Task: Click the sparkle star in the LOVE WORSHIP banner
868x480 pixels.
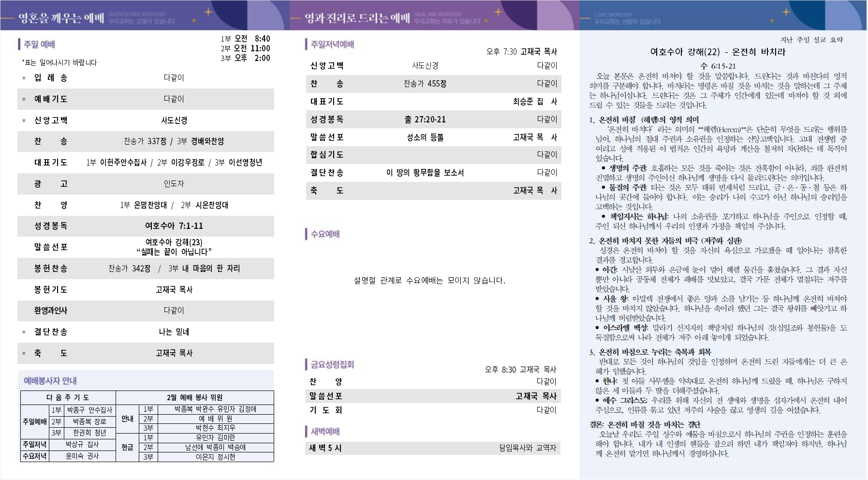Action: click(x=786, y=12)
